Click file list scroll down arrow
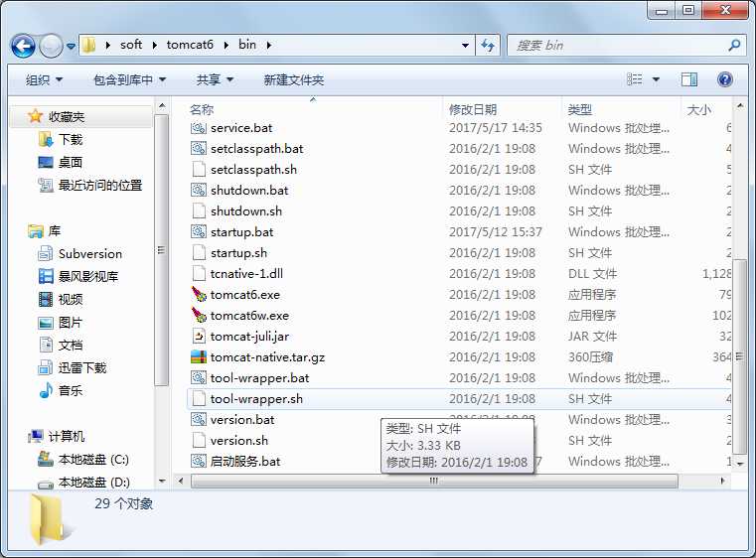Screen dimensions: 756x558 (x=739, y=463)
